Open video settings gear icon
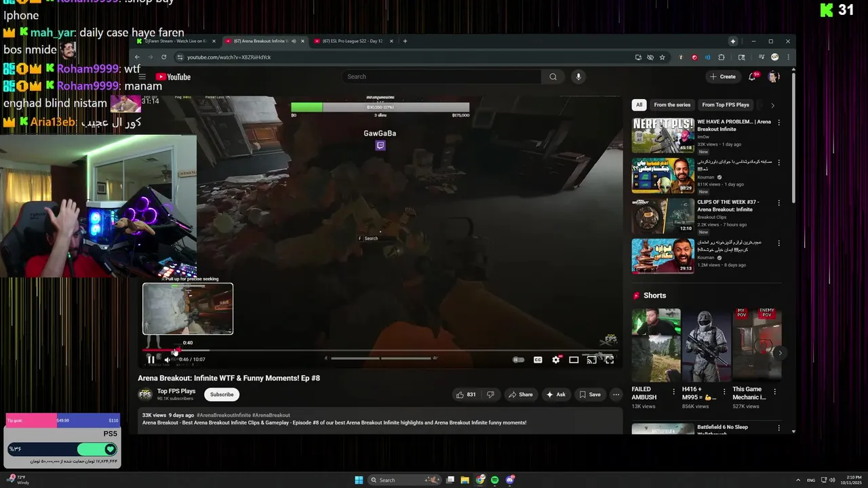The image size is (868, 488). [556, 360]
